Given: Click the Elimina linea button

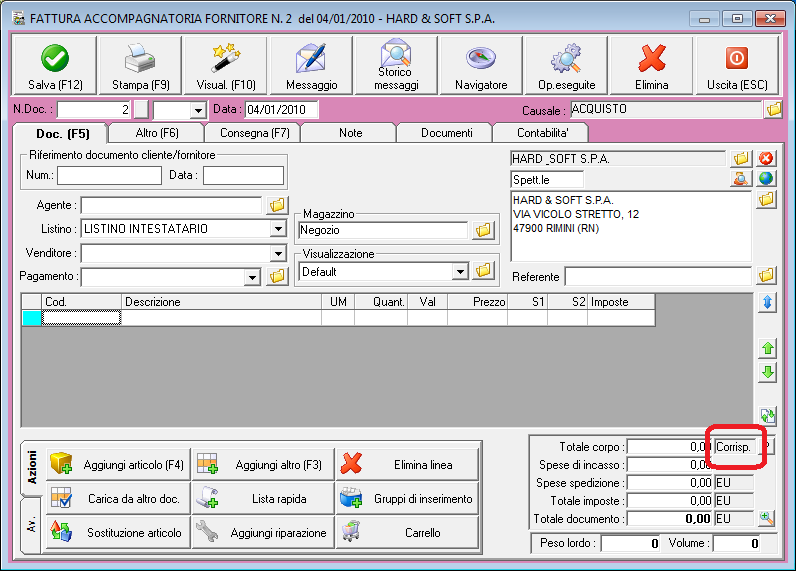Looking at the screenshot, I should coord(408,465).
